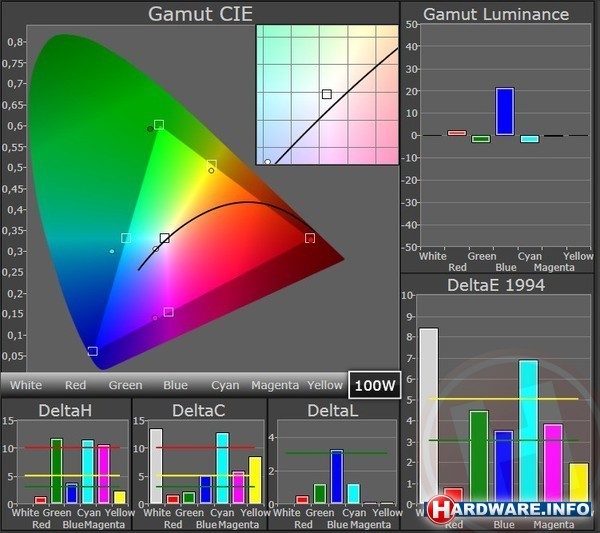Switch to the Green color tab
600x533 pixels.
click(125, 385)
